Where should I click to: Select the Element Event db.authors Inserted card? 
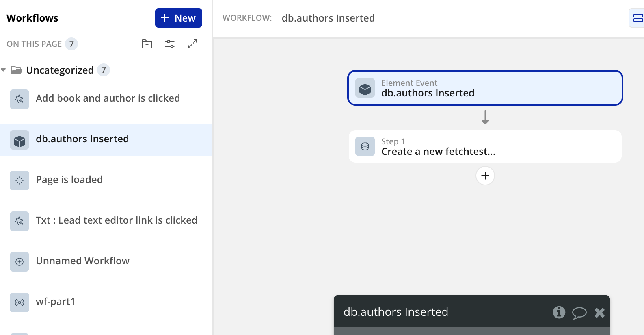[485, 88]
